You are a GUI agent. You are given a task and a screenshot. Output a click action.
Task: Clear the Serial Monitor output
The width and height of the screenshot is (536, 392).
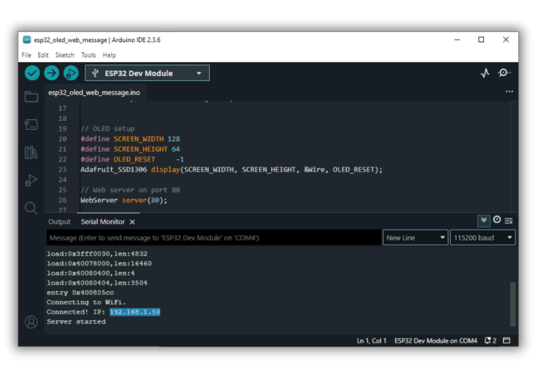point(509,221)
